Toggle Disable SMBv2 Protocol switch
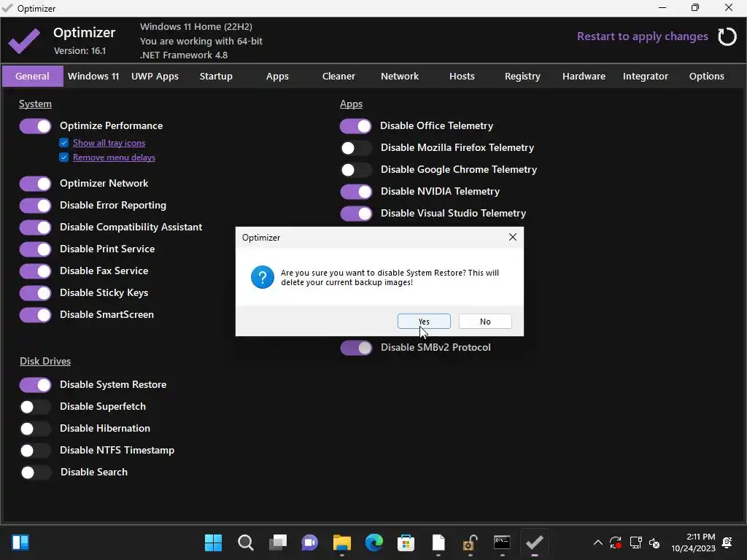This screenshot has width=747, height=560. (356, 348)
